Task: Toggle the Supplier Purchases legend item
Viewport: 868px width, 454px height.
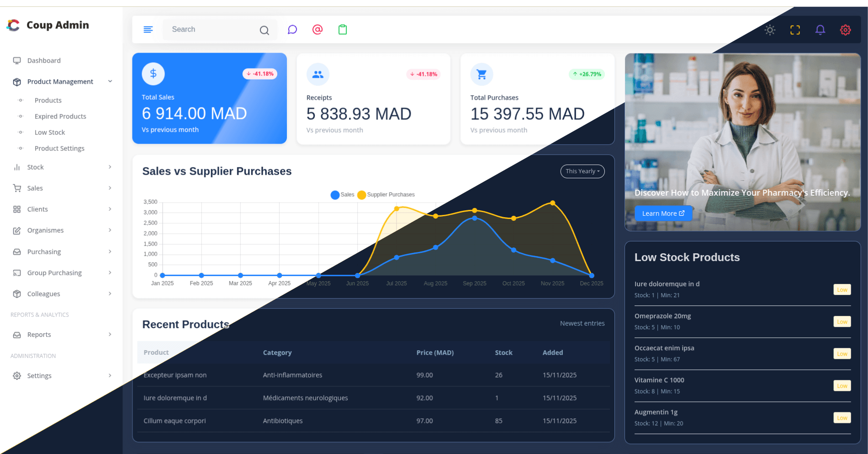Action: click(x=386, y=194)
